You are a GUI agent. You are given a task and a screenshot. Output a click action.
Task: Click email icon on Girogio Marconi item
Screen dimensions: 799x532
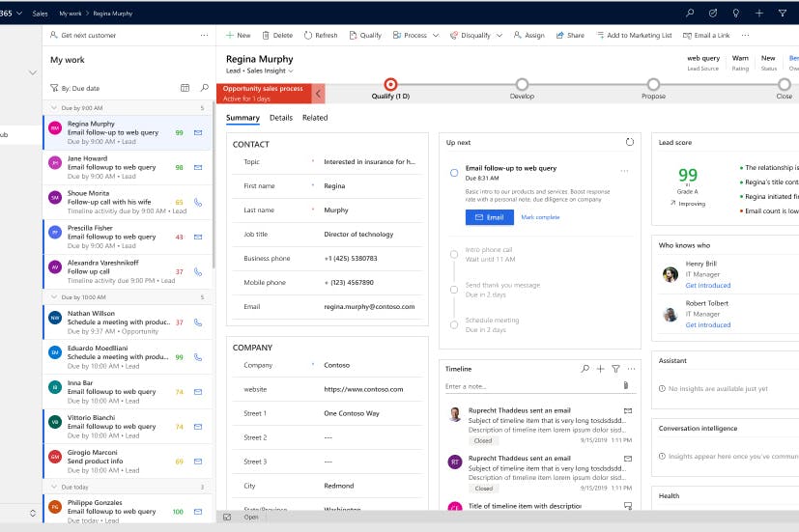(198, 462)
